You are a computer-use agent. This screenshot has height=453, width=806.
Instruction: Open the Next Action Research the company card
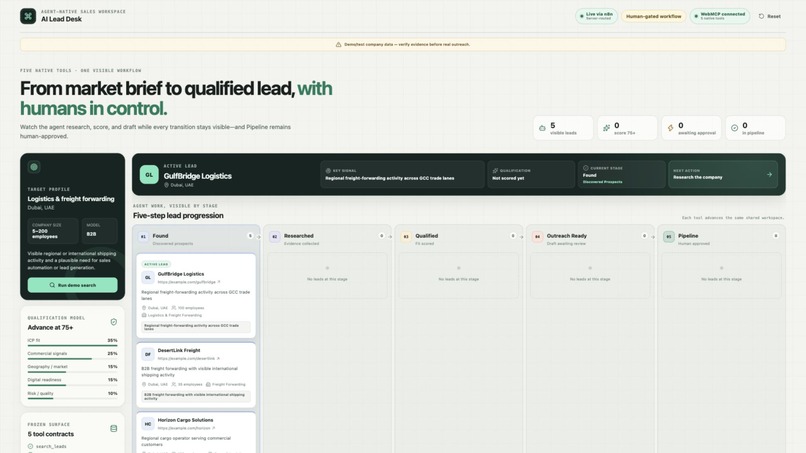pos(723,174)
